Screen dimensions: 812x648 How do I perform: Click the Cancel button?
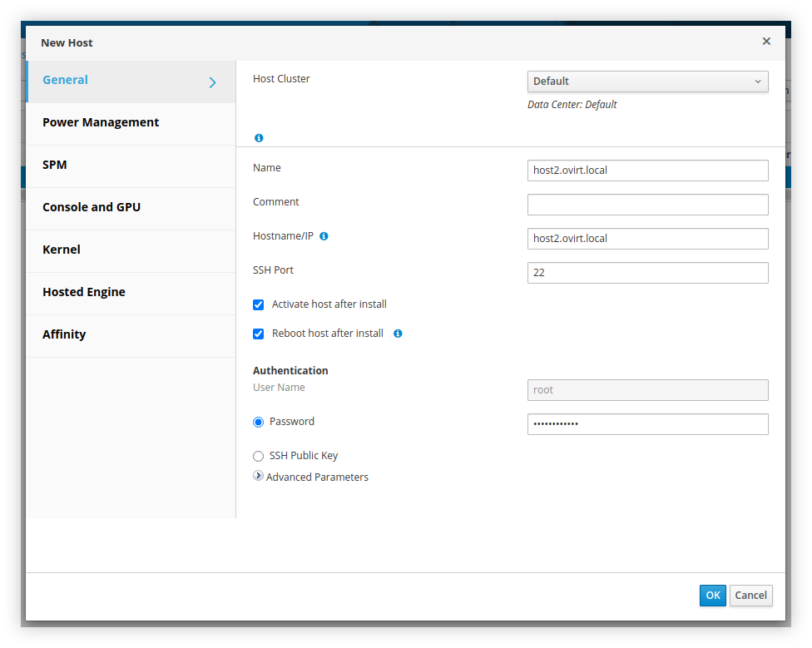(750, 596)
